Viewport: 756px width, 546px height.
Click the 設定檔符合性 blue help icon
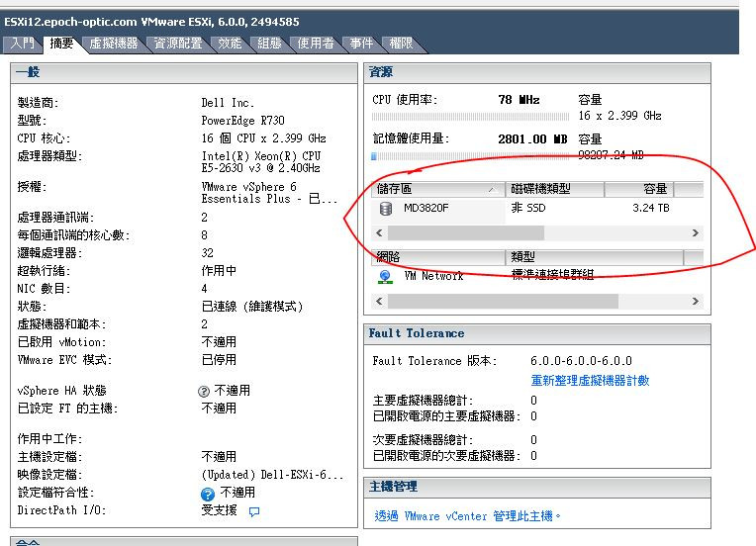pos(208,494)
